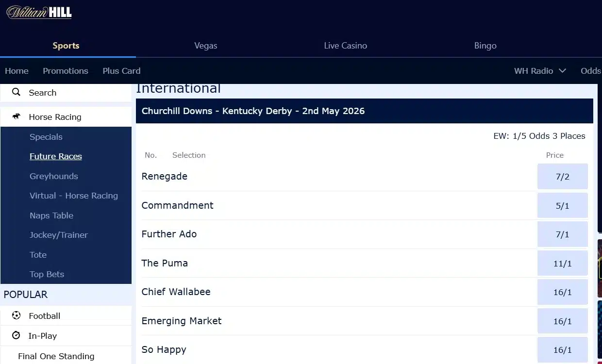Go to Home in navigation bar
Viewport: 602px width, 364px height.
[17, 71]
